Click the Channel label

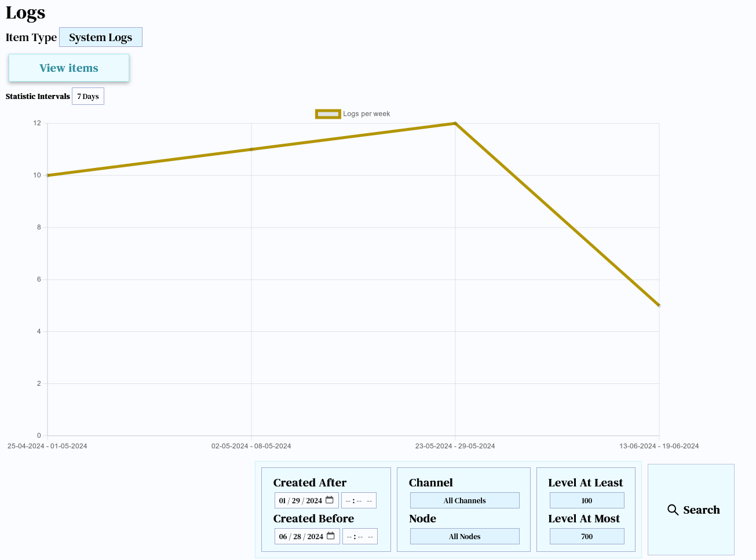431,482
